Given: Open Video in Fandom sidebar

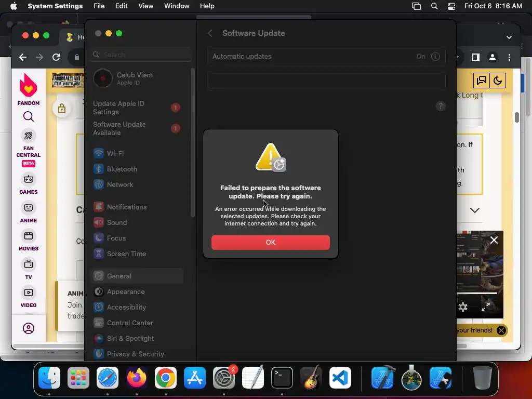Looking at the screenshot, I should pos(29,298).
